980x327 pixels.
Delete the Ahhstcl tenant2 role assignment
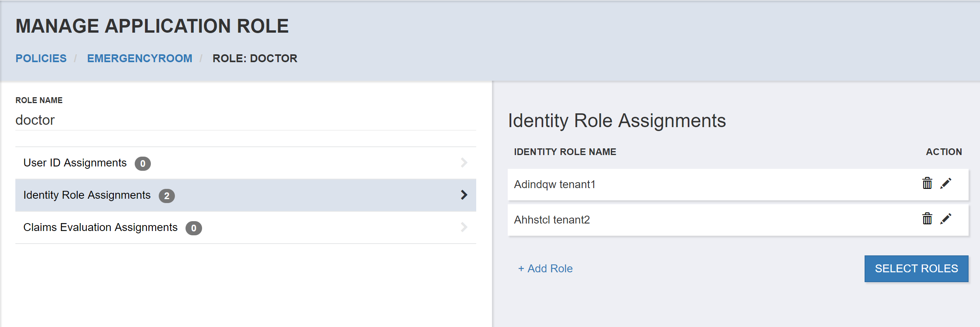pos(927,218)
